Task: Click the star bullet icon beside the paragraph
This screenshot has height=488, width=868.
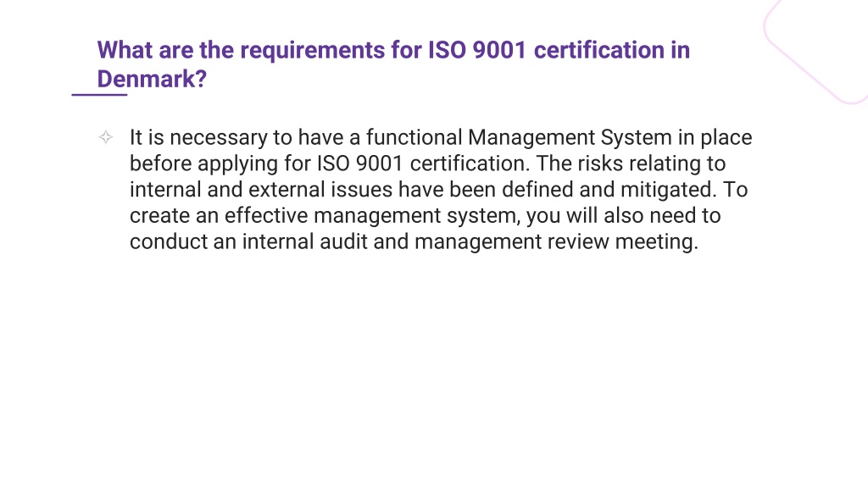Action: coord(106,137)
